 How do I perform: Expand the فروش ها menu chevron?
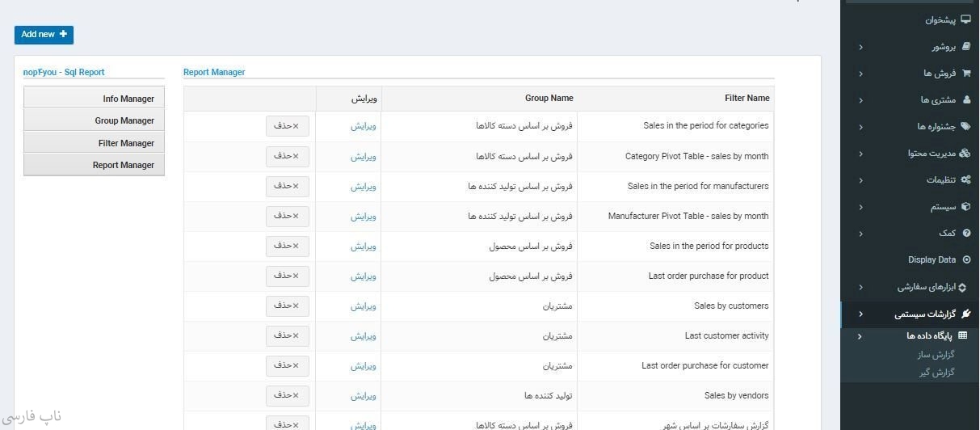[860, 74]
